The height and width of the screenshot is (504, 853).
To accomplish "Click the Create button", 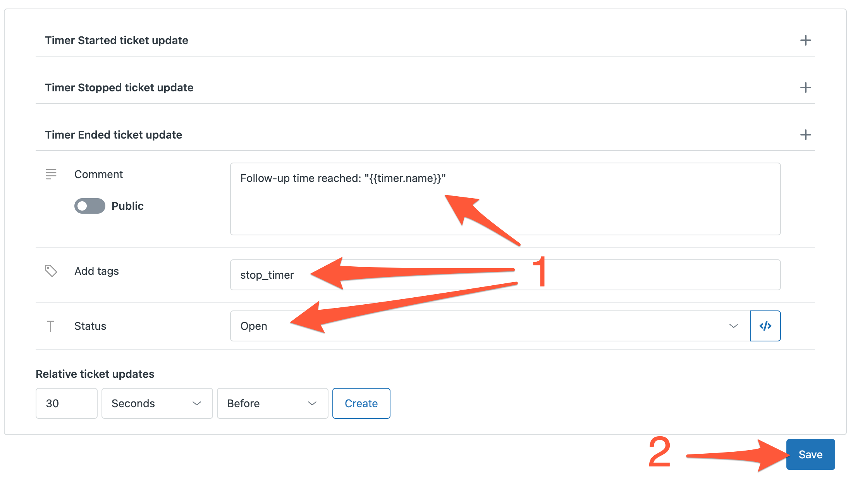I will tap(361, 403).
